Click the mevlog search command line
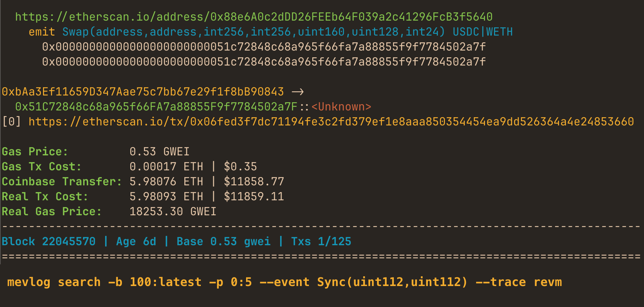Viewport: 644px width, 307px height. (284, 282)
